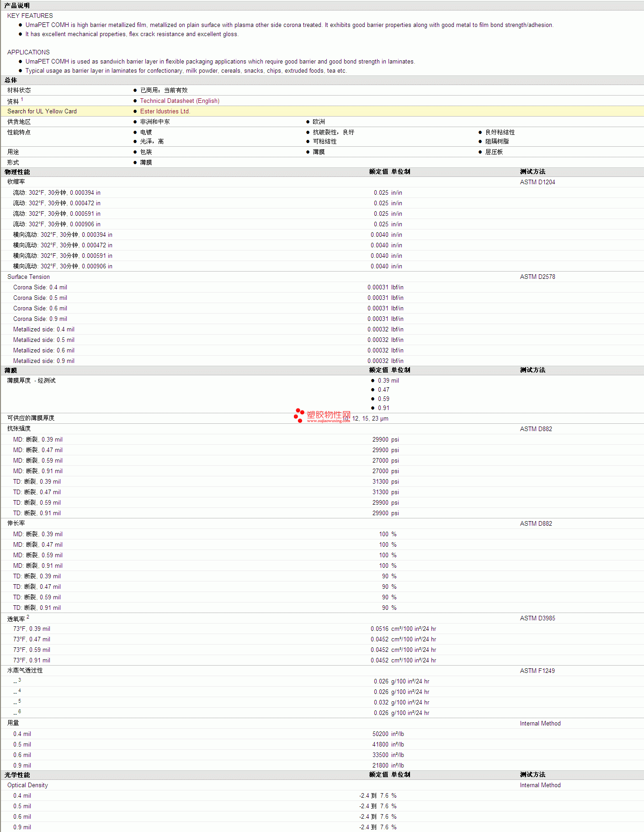Click the 伸长率 property label
The width and height of the screenshot is (644, 832).
[x=16, y=523]
